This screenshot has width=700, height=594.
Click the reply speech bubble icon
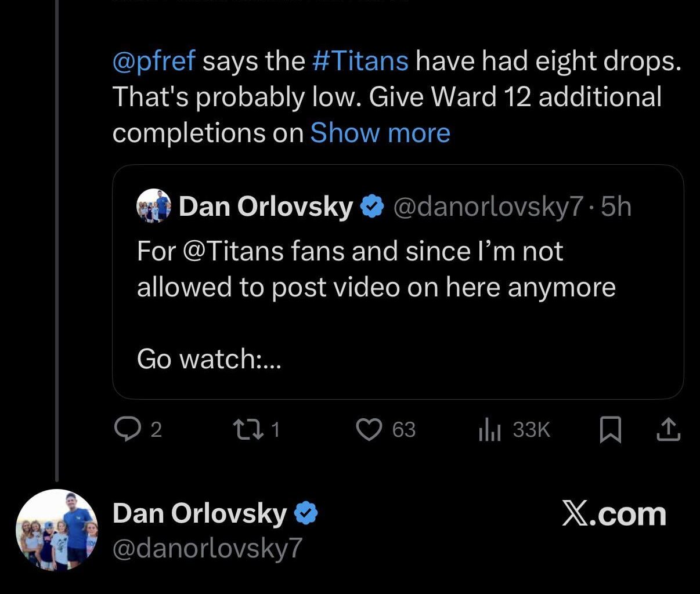tap(125, 429)
